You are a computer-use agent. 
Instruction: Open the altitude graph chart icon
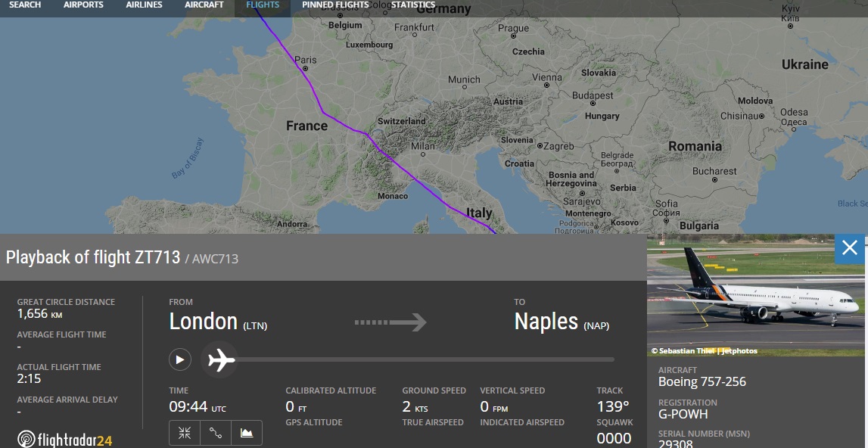click(247, 433)
